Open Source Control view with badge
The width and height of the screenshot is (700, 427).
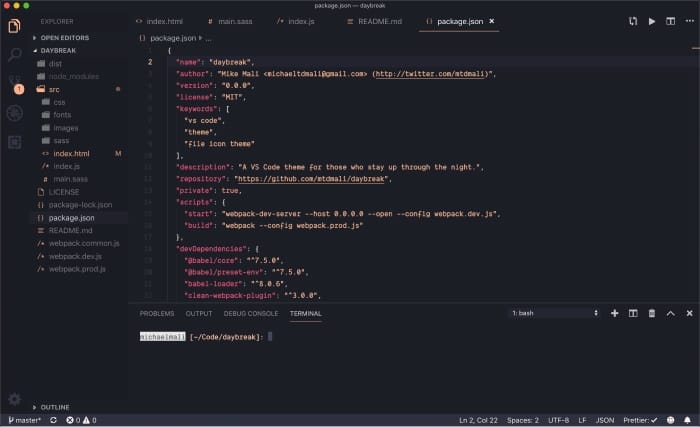click(x=15, y=84)
